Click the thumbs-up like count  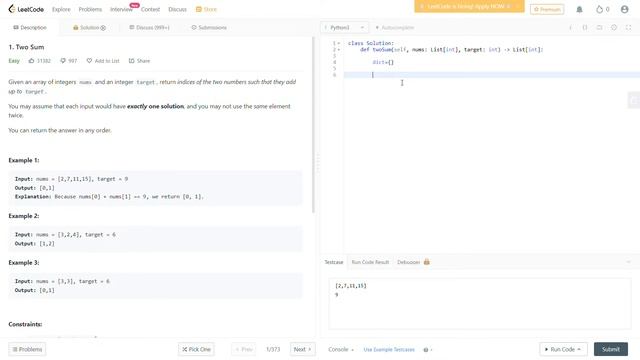tap(40, 61)
